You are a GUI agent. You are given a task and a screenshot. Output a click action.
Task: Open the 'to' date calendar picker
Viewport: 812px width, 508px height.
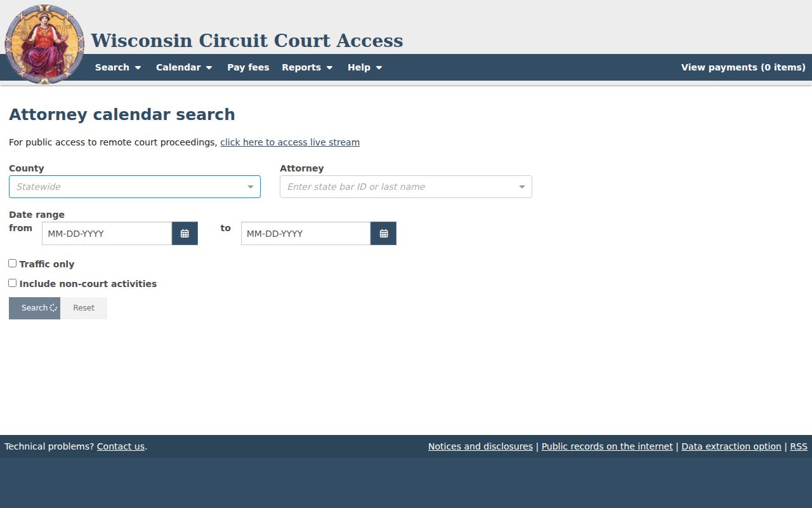click(x=383, y=234)
